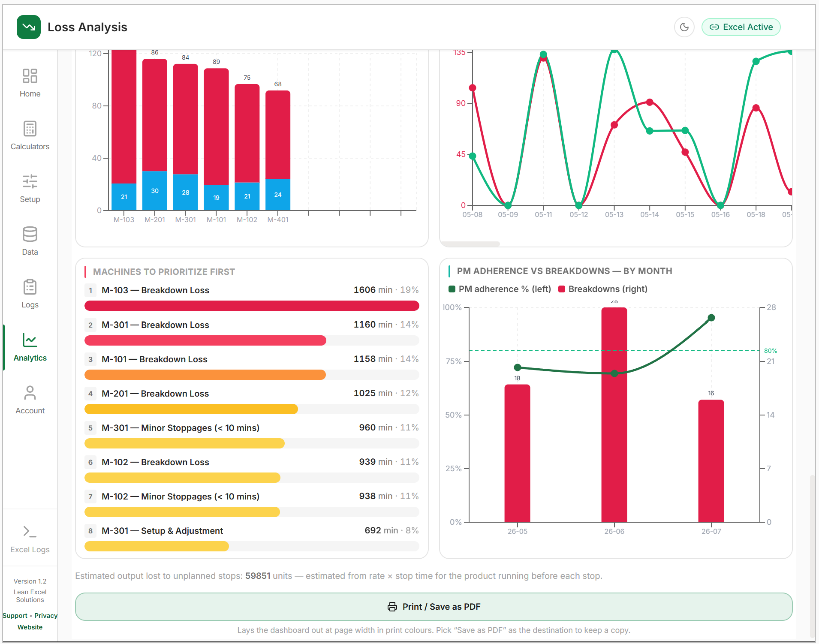
Task: Click the link icon in Excel Active badge
Action: 714,27
